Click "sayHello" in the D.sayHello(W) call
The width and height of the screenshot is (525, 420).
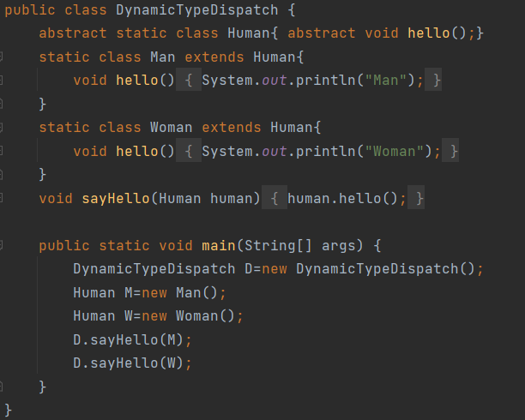(x=124, y=363)
